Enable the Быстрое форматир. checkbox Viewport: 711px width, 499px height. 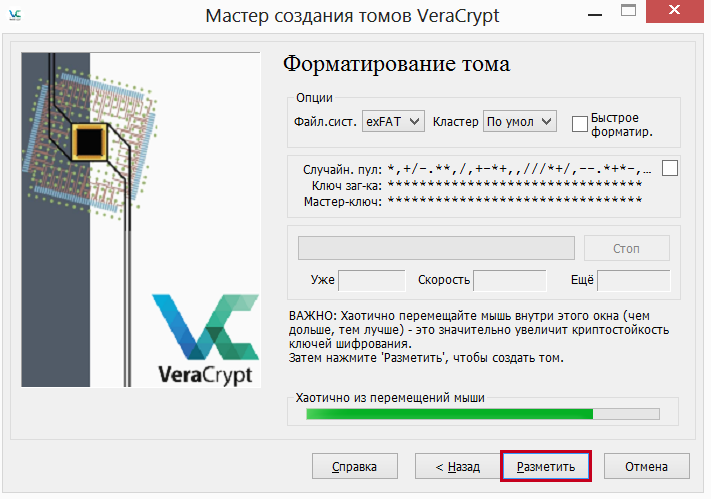pyautogui.click(x=580, y=124)
